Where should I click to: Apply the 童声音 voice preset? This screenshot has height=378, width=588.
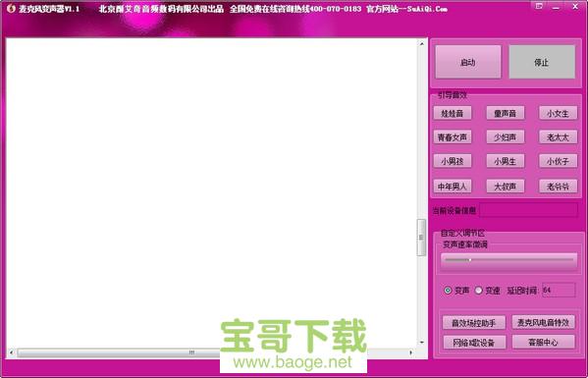coord(506,113)
